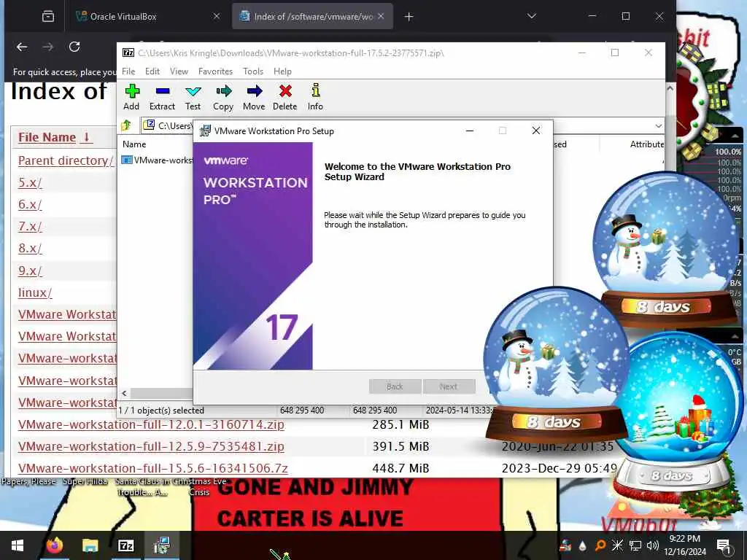Click the Copy icon in 7-Zip toolbar
The height and width of the screenshot is (560, 747).
click(x=223, y=91)
